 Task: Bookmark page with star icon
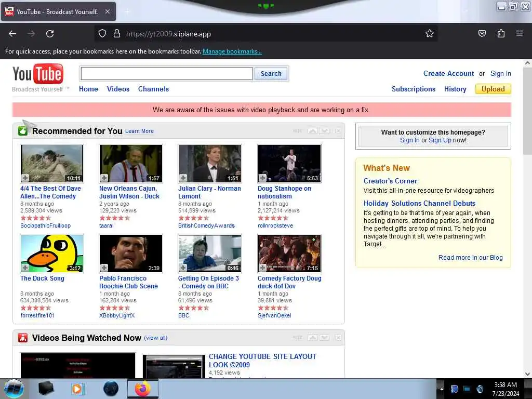[x=430, y=33]
